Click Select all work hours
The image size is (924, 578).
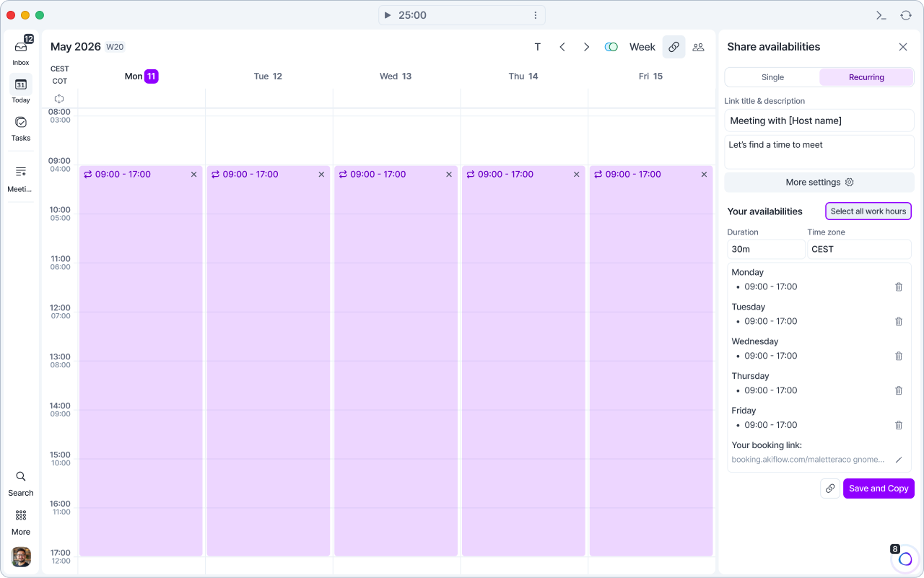tap(868, 211)
